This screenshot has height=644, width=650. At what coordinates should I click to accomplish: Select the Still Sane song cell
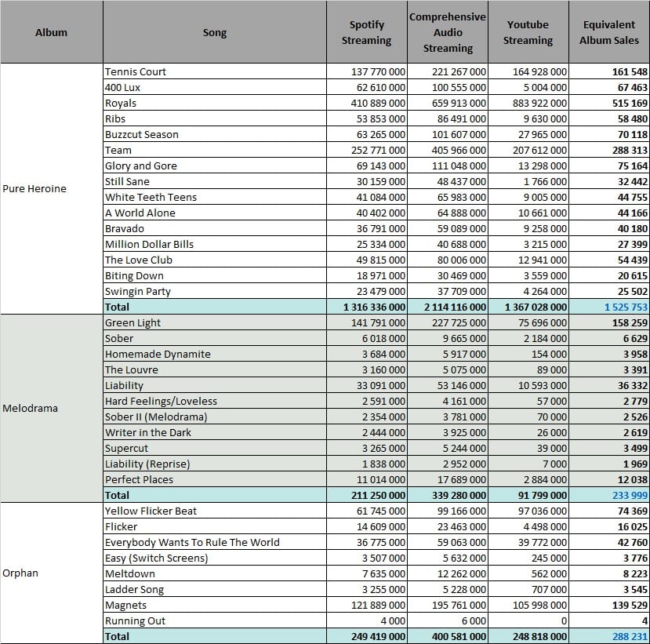coord(215,182)
